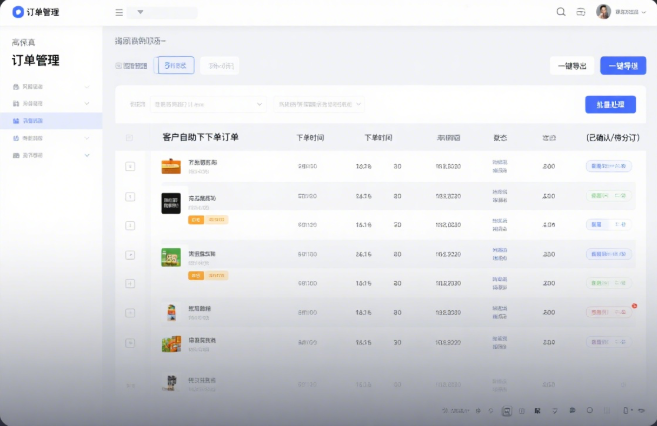Switch to the outlined blue tab
The width and height of the screenshot is (657, 426).
tap(176, 66)
